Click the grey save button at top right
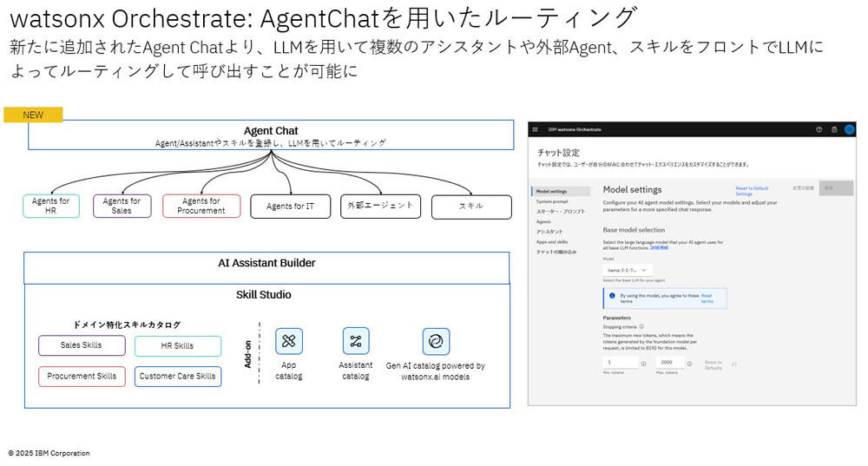 [836, 188]
